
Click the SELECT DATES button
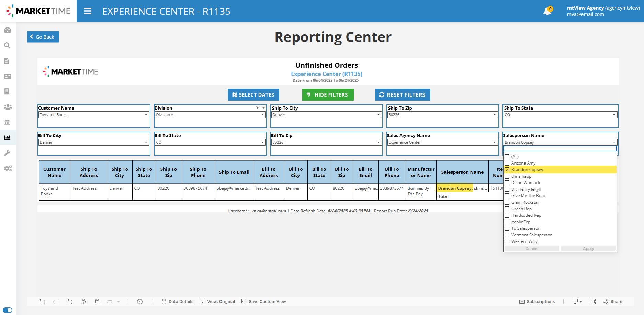pos(253,95)
